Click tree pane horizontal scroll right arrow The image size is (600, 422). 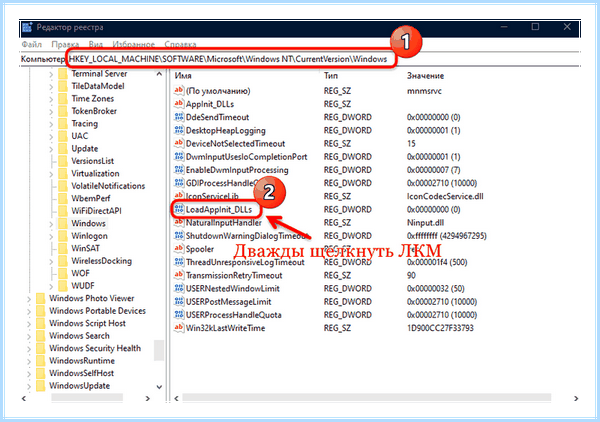coord(148,398)
